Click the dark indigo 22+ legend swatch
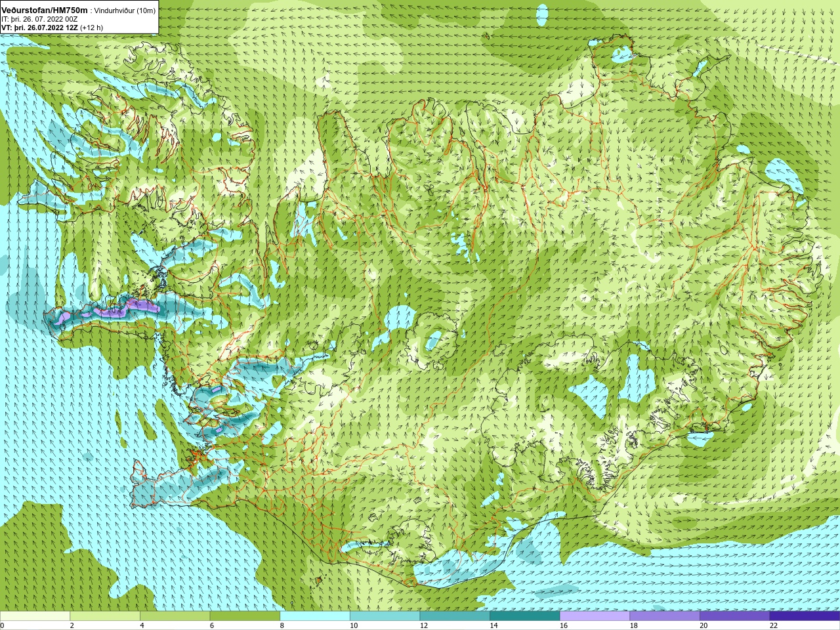This screenshot has width=840, height=630. pos(805,616)
